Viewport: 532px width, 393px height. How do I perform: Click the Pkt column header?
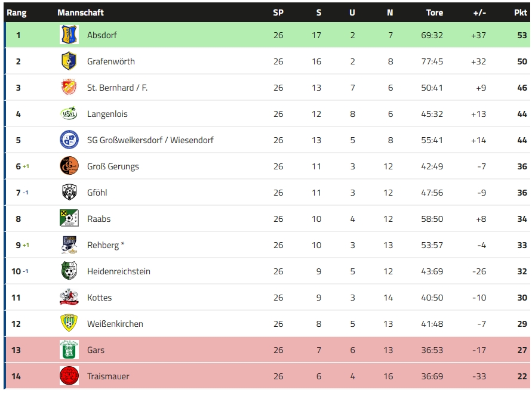tap(521, 13)
